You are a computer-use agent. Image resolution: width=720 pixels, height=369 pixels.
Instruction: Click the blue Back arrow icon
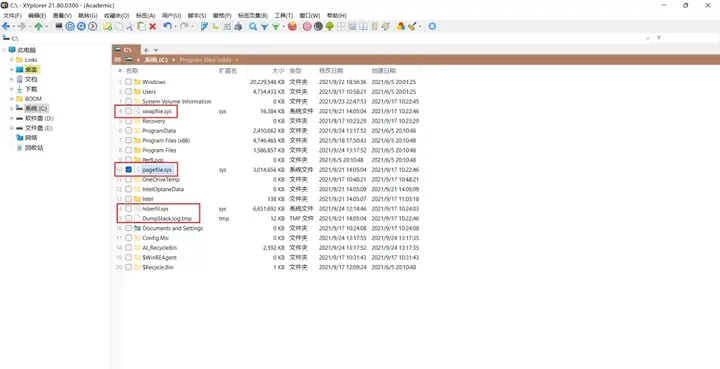pos(6,27)
